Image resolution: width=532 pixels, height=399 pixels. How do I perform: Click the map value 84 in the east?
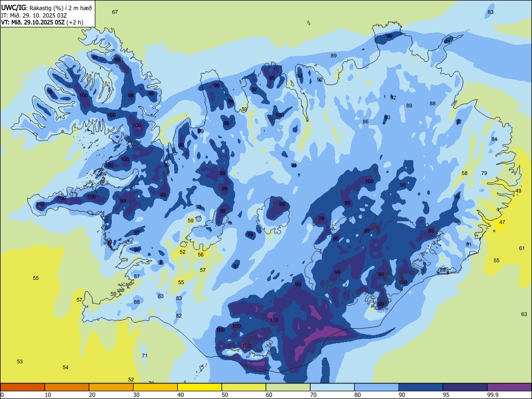click(494, 139)
